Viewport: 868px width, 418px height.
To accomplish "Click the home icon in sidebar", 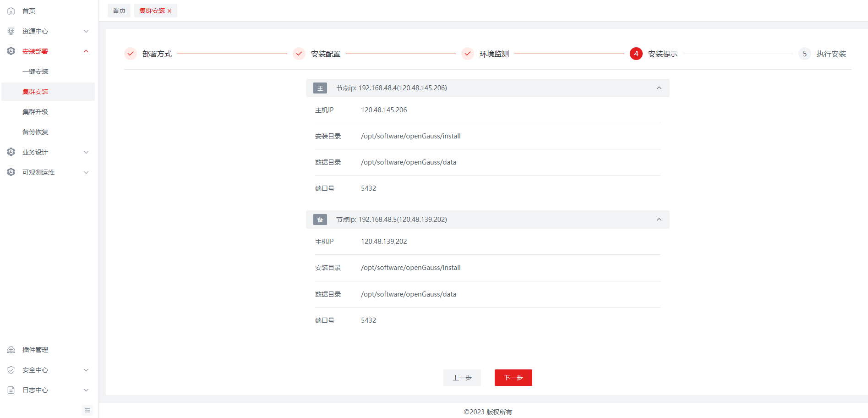I will pos(11,11).
